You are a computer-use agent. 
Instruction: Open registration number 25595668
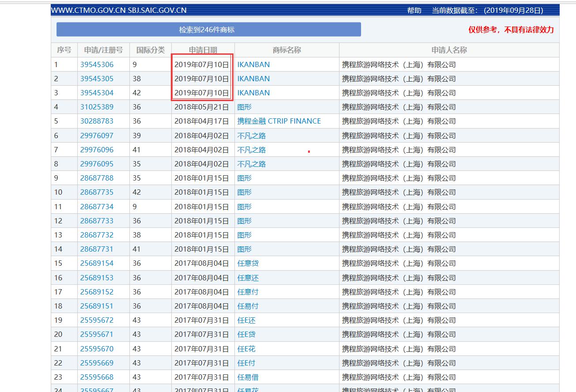pos(97,377)
